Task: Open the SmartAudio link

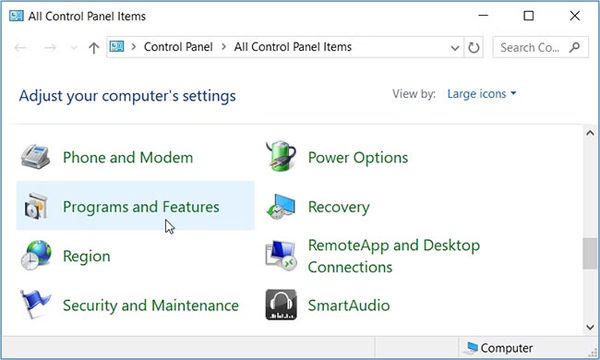Action: pyautogui.click(x=349, y=305)
